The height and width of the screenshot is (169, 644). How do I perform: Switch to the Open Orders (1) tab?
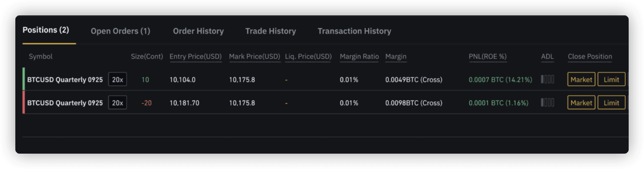(x=121, y=31)
